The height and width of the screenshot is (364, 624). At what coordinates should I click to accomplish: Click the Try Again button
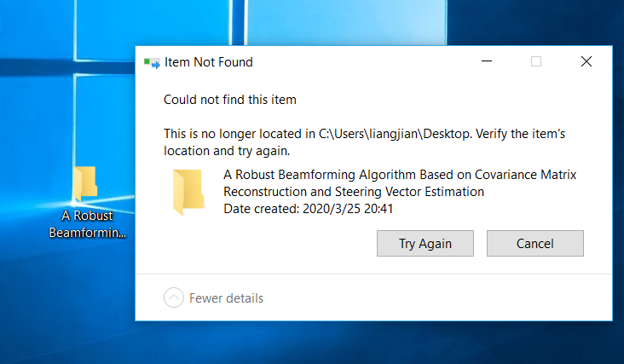(425, 243)
